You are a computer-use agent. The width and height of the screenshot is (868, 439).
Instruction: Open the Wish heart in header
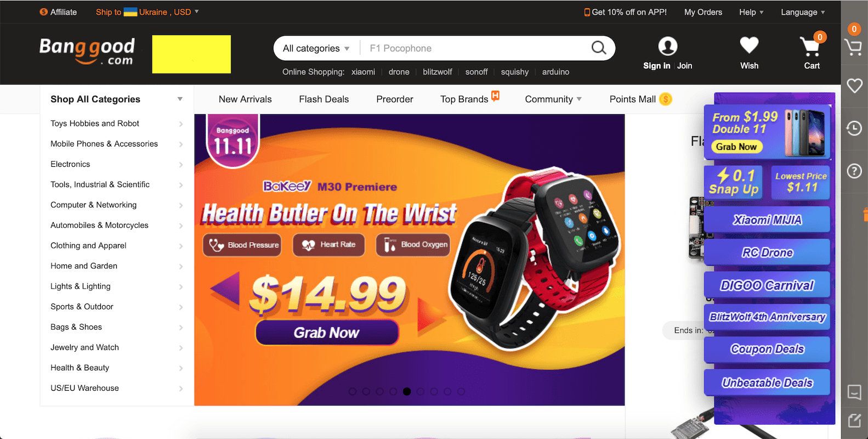pyautogui.click(x=749, y=46)
